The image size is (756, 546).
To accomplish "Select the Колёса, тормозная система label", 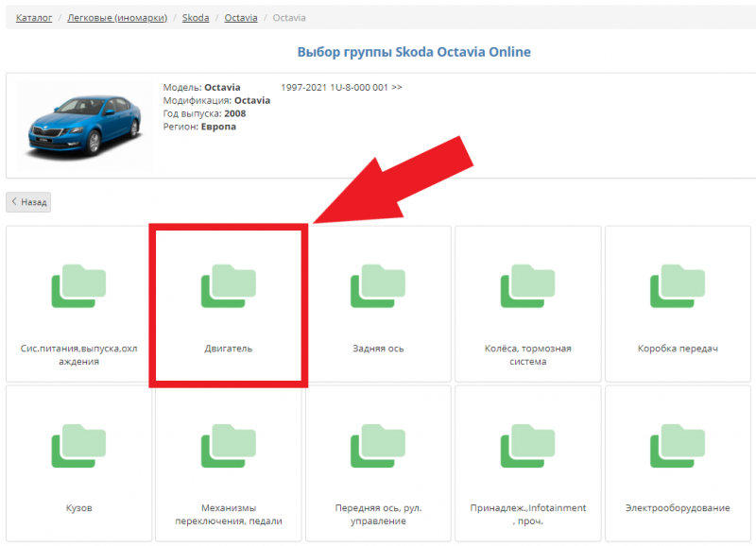I will [528, 354].
